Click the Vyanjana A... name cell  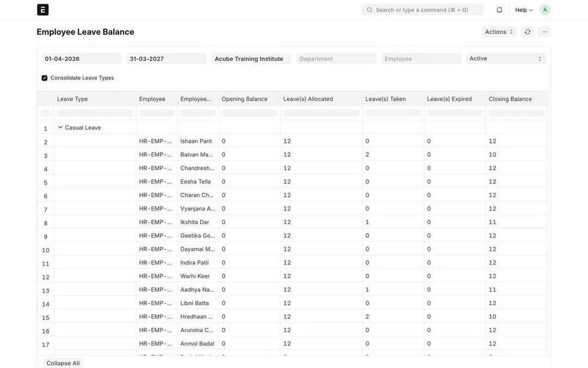[198, 209]
